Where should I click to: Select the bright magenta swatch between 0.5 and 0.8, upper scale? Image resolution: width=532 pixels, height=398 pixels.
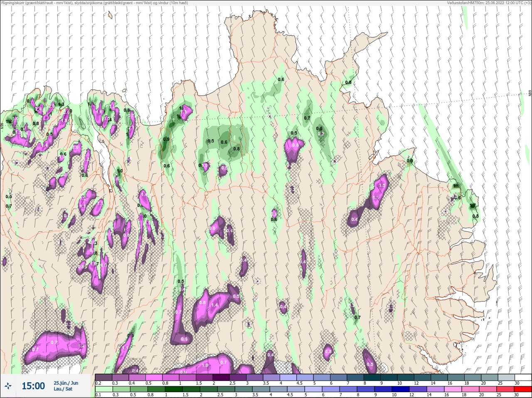(x=154, y=377)
